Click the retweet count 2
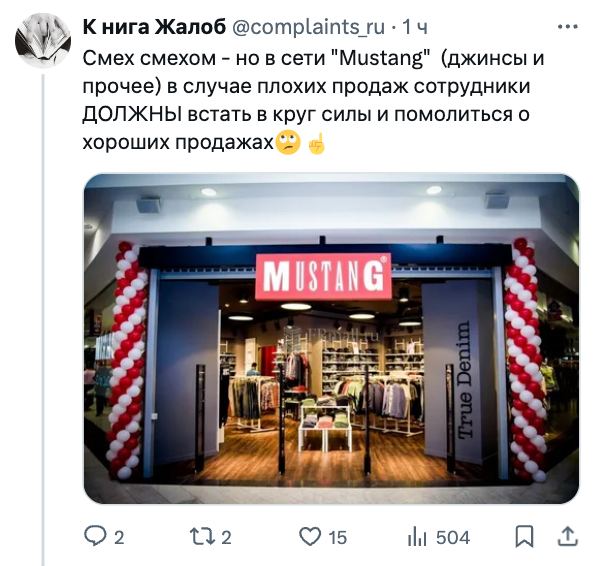The width and height of the screenshot is (594, 566). point(226,538)
